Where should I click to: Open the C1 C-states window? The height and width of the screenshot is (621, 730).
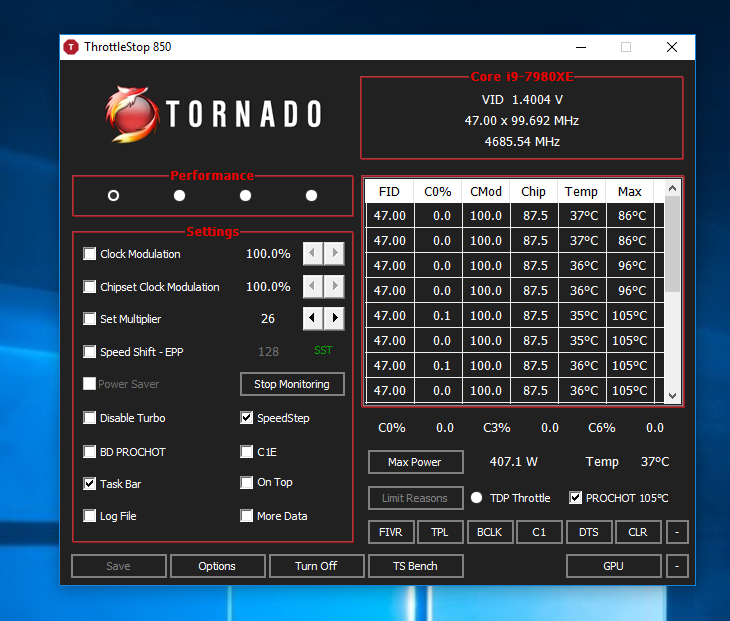(x=539, y=532)
